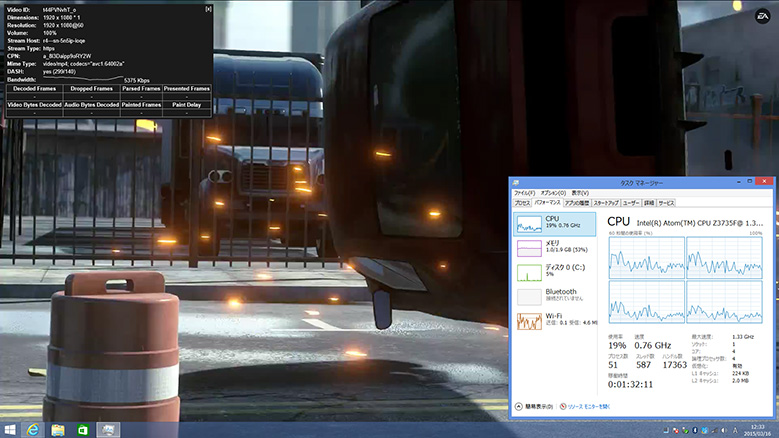Click the DASH yes (299/140) value
Screen dimensions: 779x438
59,72
